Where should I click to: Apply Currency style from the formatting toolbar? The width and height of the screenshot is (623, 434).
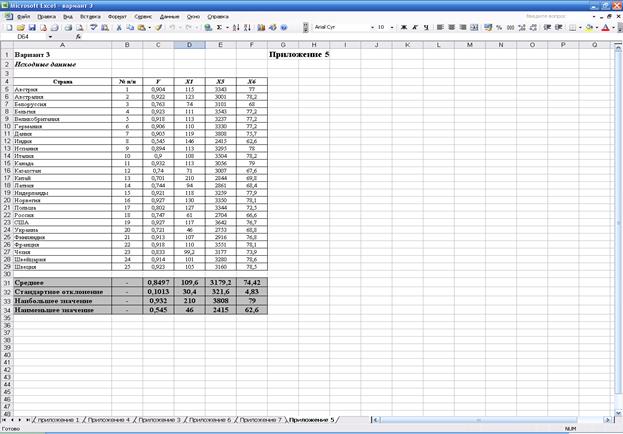click(488, 27)
